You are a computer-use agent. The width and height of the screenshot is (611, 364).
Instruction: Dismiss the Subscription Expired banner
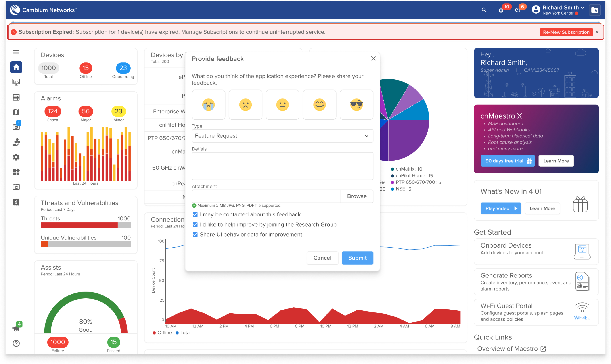pyautogui.click(x=597, y=32)
